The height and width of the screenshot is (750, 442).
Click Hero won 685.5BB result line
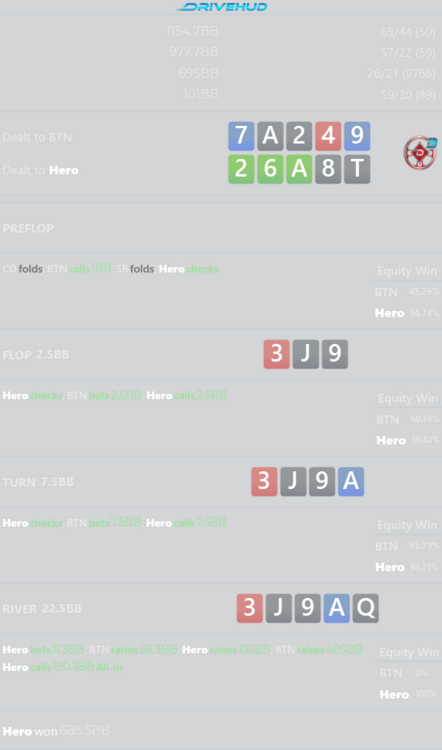pyautogui.click(x=56, y=730)
